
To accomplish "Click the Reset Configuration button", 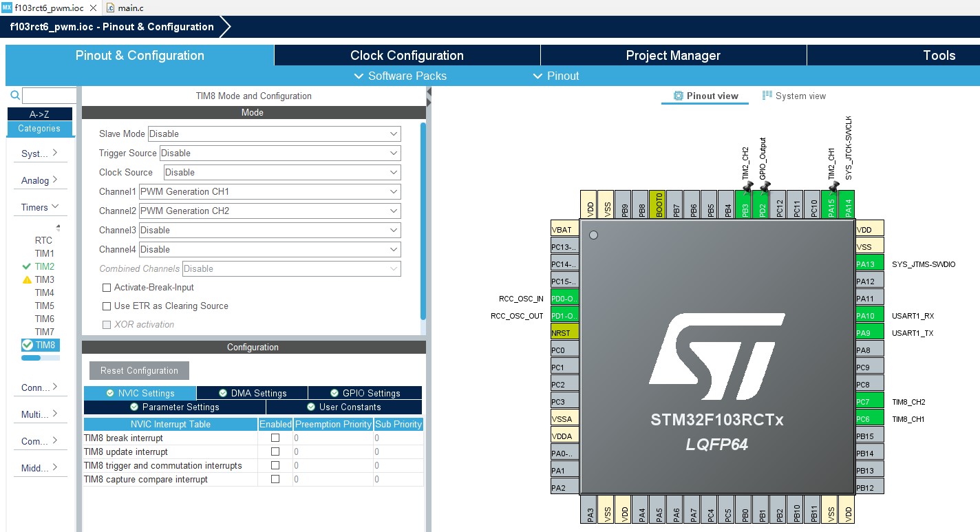I will tap(139, 370).
